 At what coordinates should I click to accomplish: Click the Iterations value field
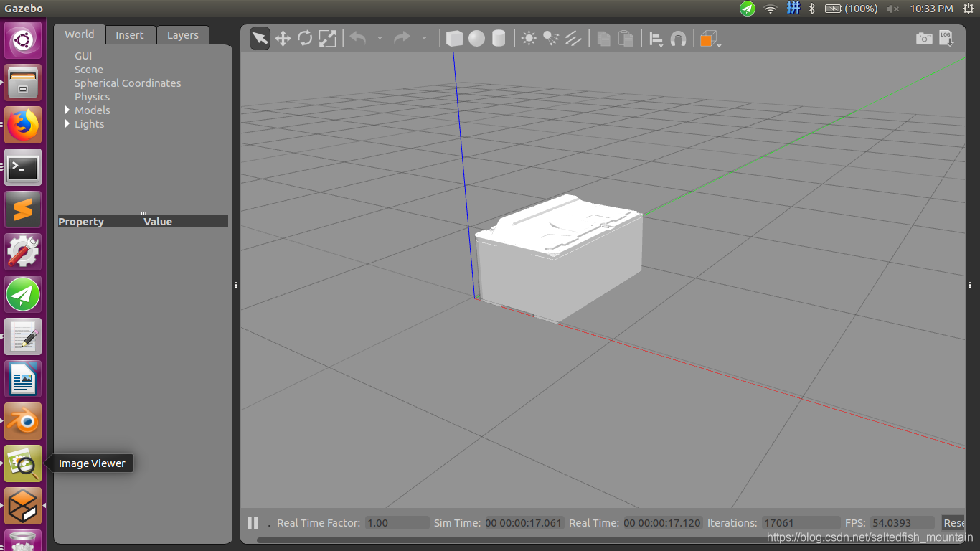[x=800, y=523]
